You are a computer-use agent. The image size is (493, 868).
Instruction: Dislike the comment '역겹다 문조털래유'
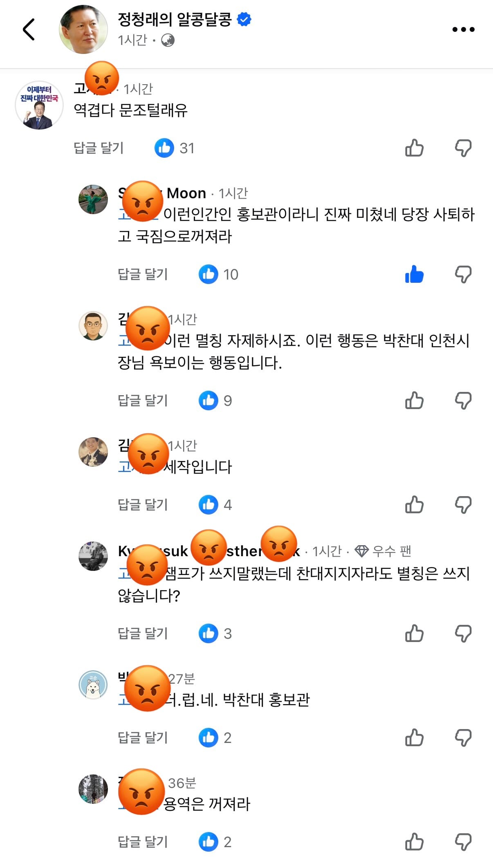[463, 148]
